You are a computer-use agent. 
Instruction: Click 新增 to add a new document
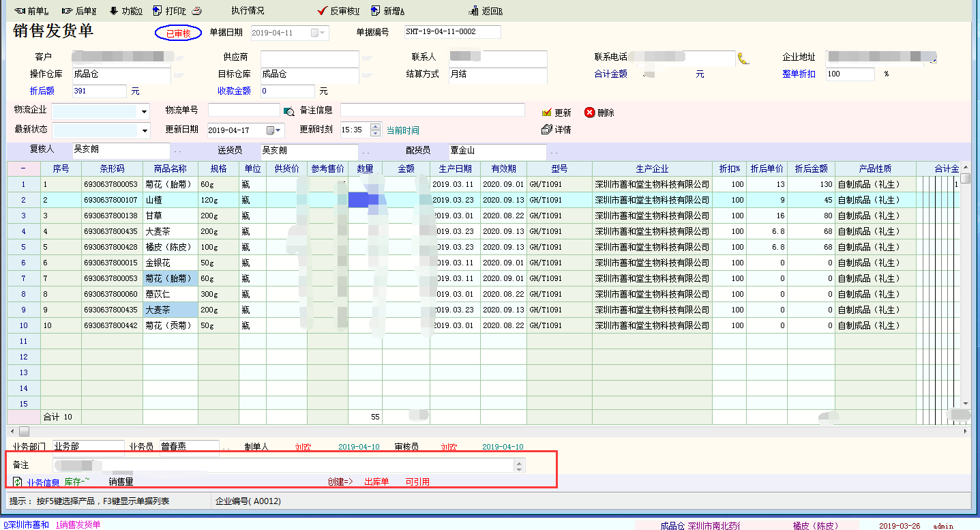[x=387, y=11]
